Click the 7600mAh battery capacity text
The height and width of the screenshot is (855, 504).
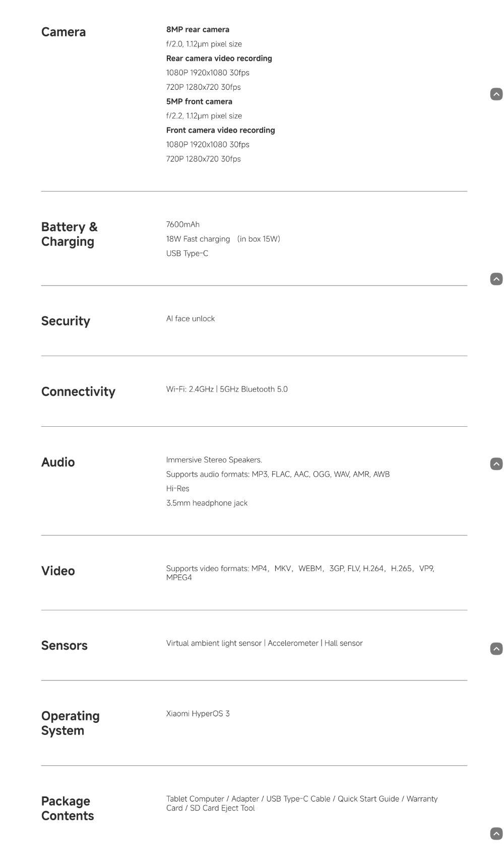183,224
